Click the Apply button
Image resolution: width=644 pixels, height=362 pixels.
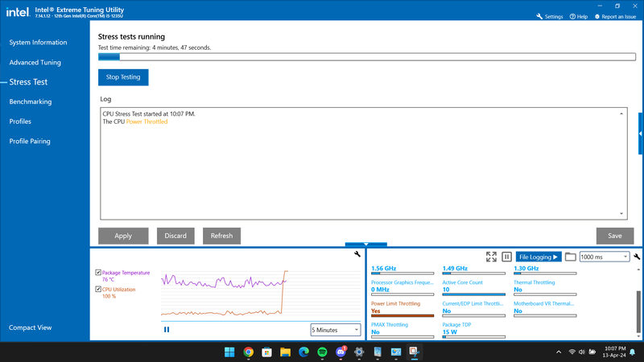123,236
